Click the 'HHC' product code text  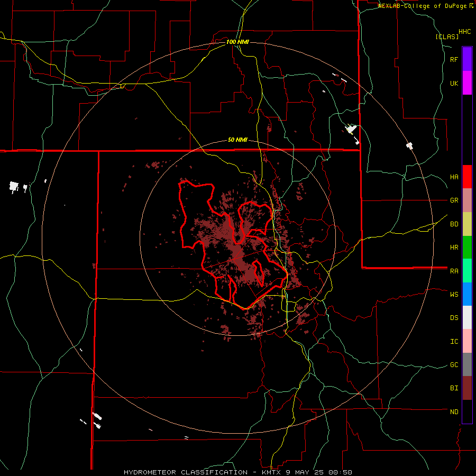[x=464, y=32]
